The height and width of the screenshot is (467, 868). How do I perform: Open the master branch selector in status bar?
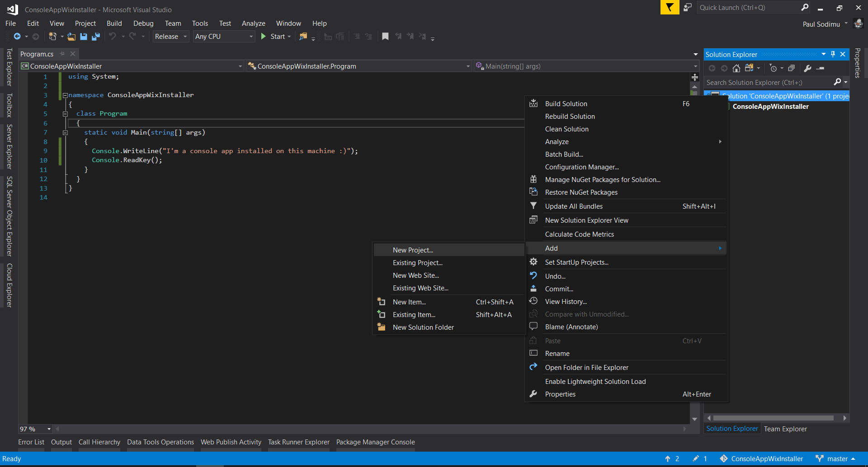[x=836, y=459]
